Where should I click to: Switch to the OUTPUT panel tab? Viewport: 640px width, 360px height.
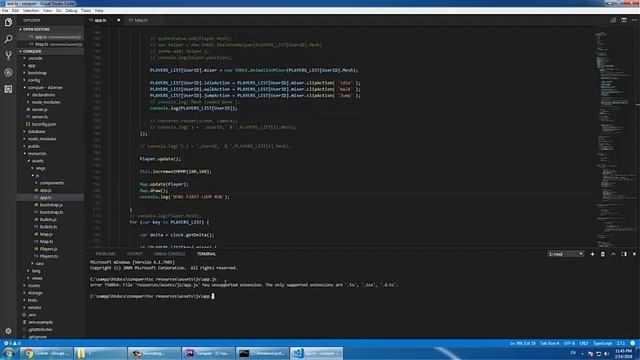coord(134,254)
